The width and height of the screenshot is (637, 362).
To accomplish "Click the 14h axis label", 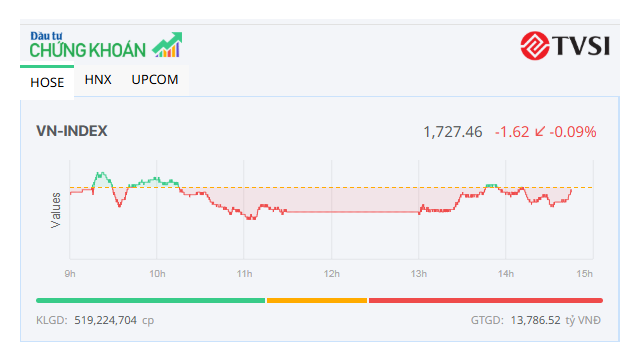I will (506, 274).
